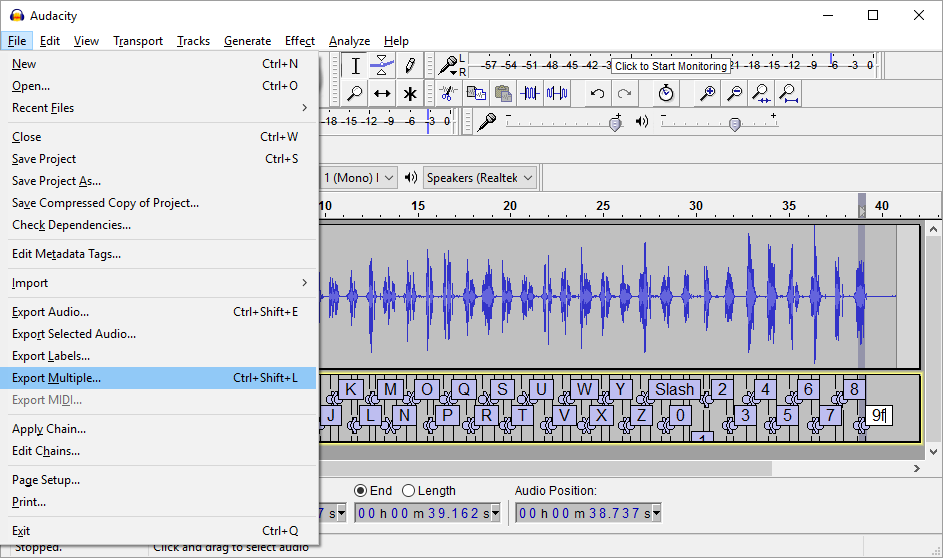Click the playback device speaker icon
Image resolution: width=943 pixels, height=558 pixels.
pyautogui.click(x=411, y=177)
